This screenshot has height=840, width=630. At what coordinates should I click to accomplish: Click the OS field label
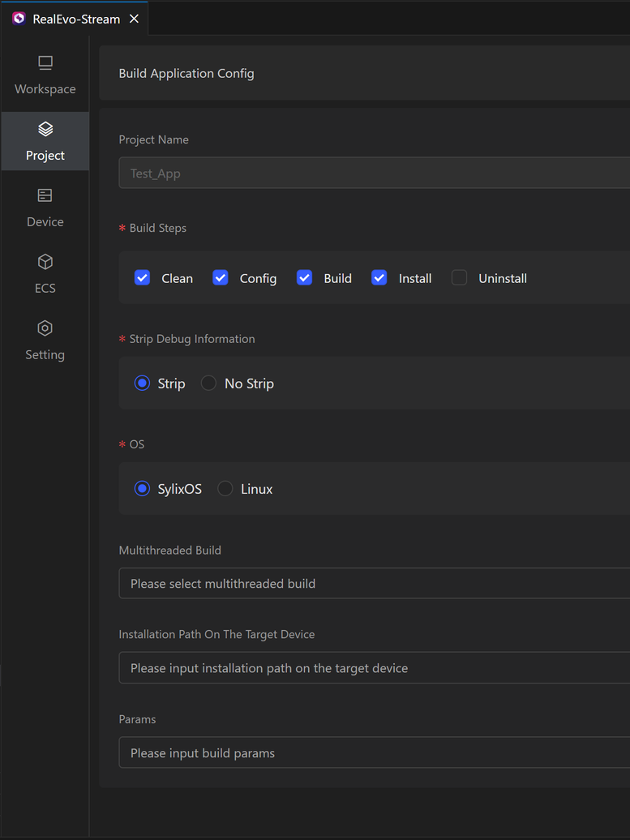[x=136, y=444]
